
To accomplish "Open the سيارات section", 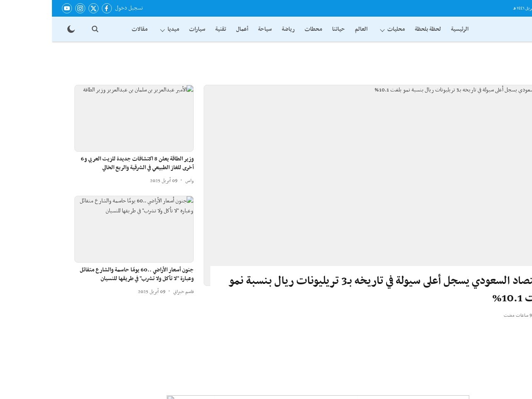I will 197,29.
